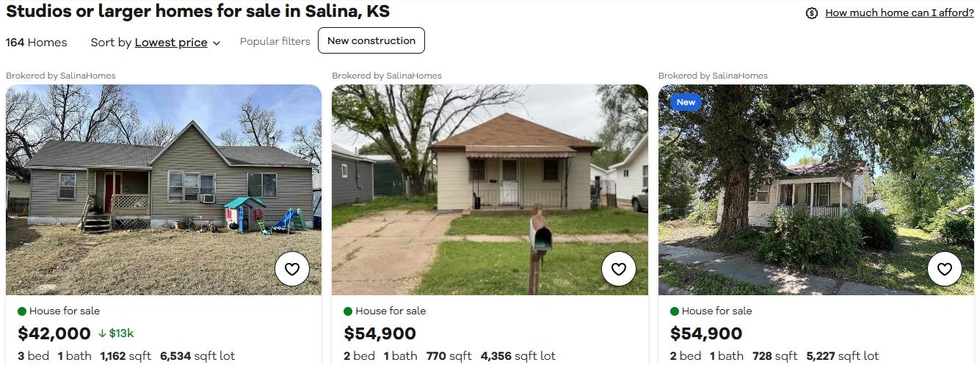Open the $54,900 listing with 770 sqft
The image size is (980, 365).
coord(380,333)
